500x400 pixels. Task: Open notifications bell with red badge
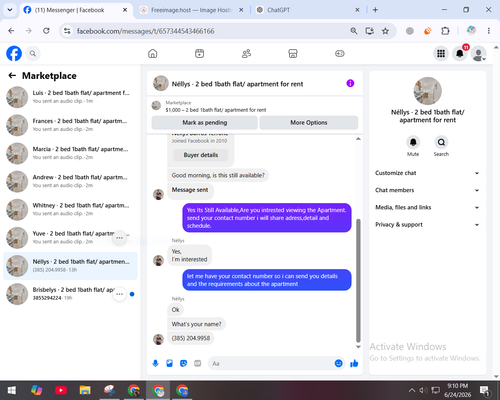pos(460,53)
